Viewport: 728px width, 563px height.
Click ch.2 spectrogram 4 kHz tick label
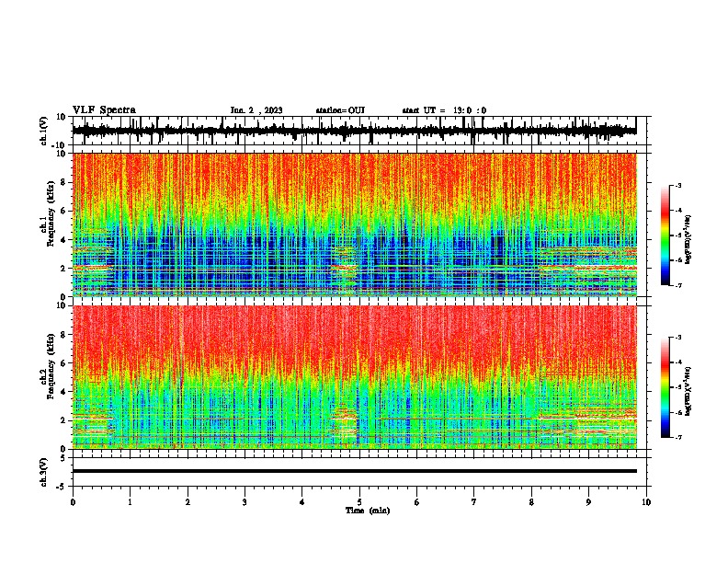pyautogui.click(x=64, y=392)
